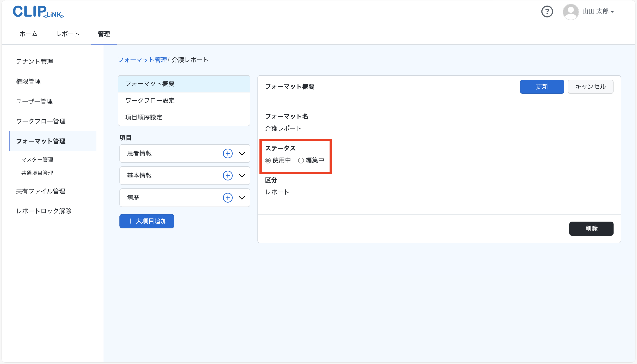Screen dimensions: 637x364
Task: Go to the ホーム tab
Action: click(x=29, y=34)
